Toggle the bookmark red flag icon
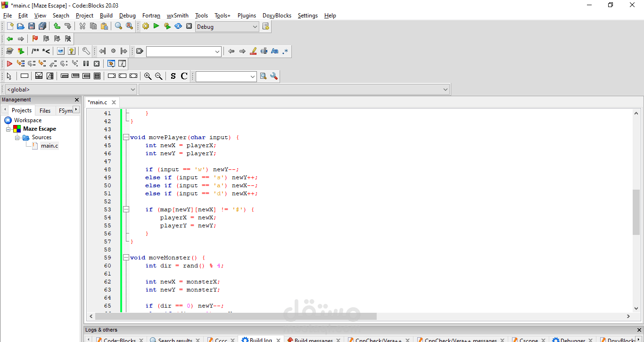The width and height of the screenshot is (644, 342). coord(35,39)
